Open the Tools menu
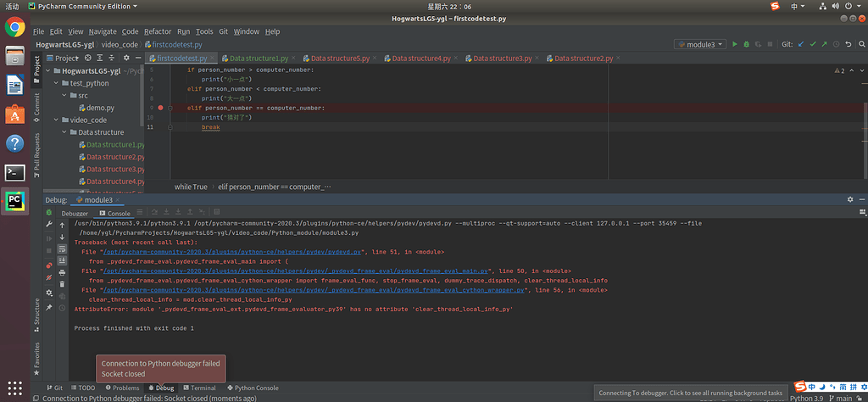 click(x=204, y=31)
